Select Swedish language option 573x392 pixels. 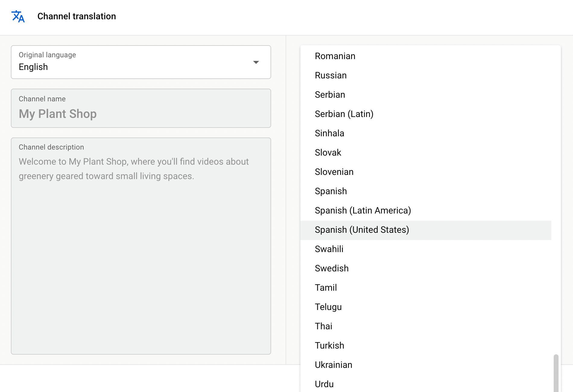pos(426,268)
